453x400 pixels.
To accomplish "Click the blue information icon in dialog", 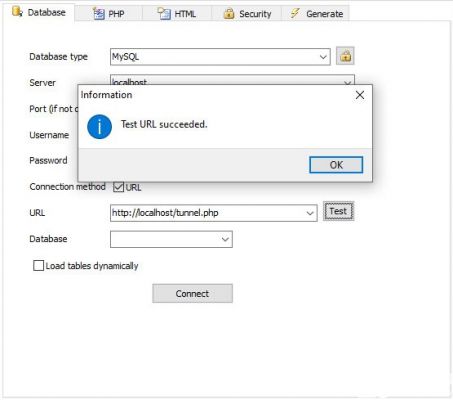I will tap(99, 127).
